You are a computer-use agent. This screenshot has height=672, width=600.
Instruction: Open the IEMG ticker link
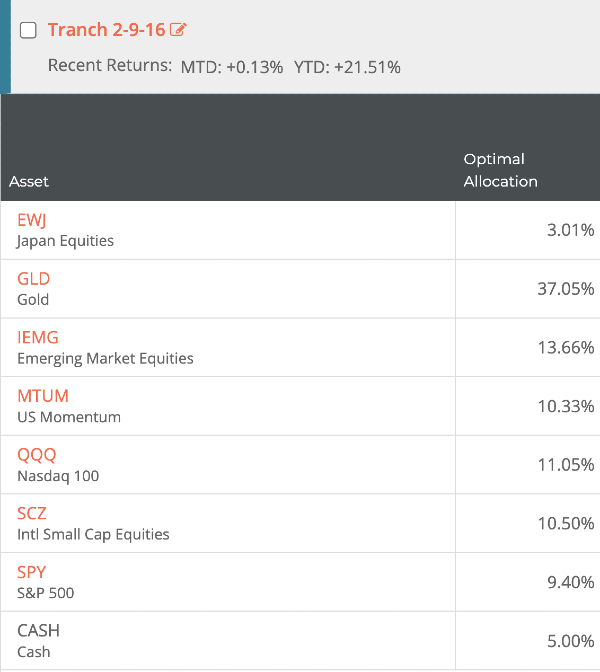pos(38,337)
